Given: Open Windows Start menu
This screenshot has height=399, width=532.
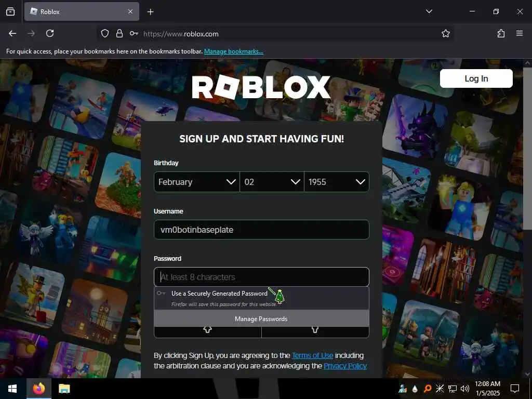Looking at the screenshot, I should pos(12,389).
